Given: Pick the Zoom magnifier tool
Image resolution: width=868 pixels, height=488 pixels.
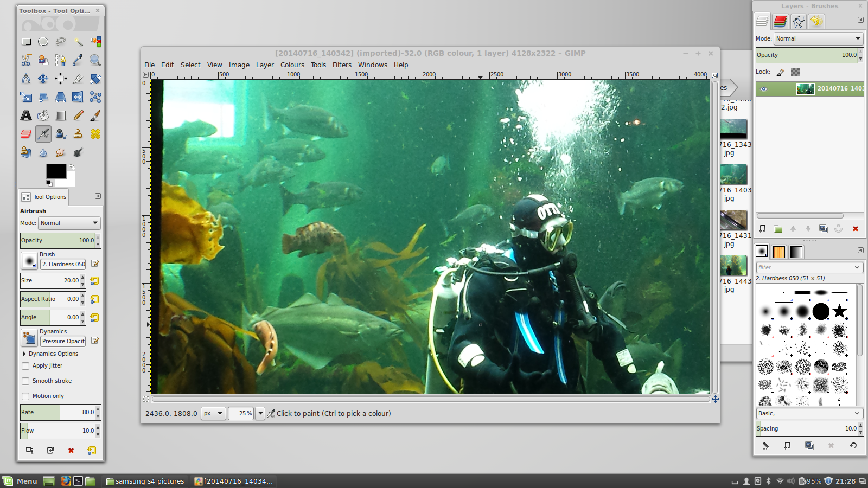Looking at the screenshot, I should [95, 60].
